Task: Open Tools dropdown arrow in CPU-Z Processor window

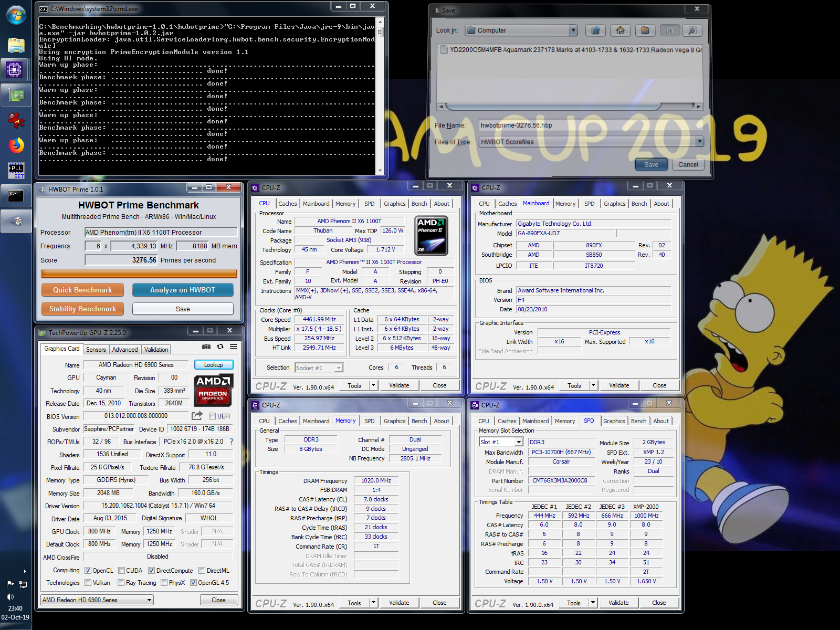Action: [x=374, y=385]
